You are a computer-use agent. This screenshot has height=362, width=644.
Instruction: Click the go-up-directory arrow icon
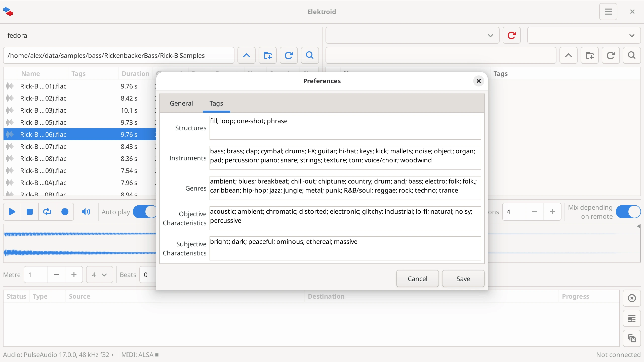tap(246, 55)
